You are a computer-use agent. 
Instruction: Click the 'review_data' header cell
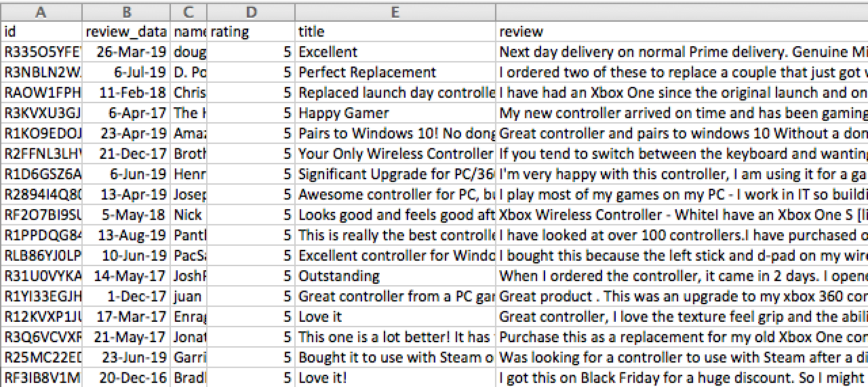[127, 31]
